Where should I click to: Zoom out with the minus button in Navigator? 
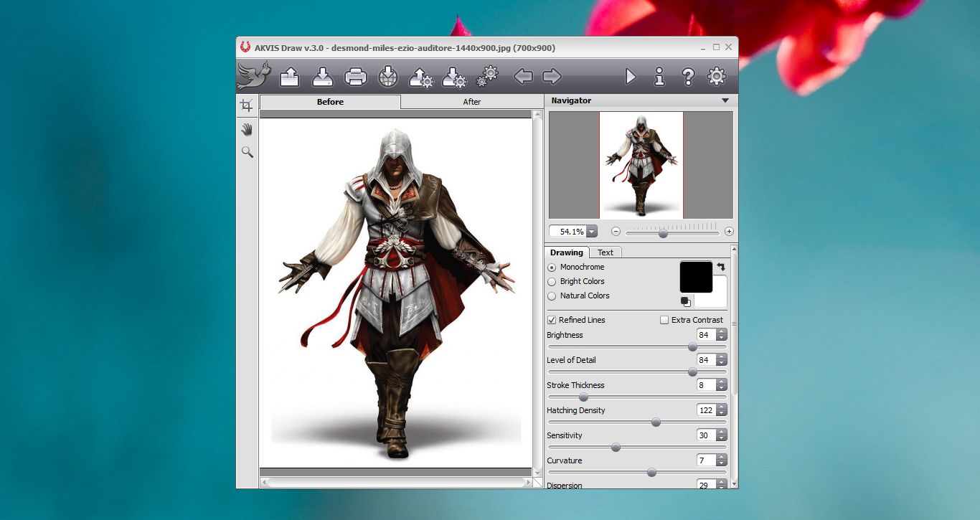click(616, 231)
